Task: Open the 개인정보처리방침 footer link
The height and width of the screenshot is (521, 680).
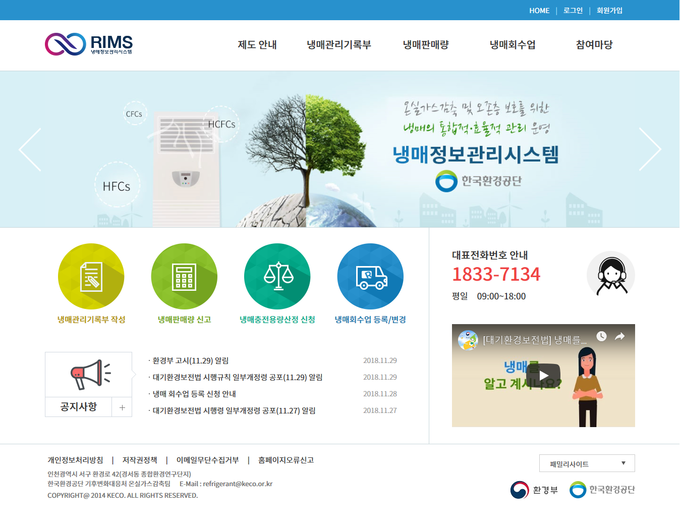Action: click(x=75, y=460)
